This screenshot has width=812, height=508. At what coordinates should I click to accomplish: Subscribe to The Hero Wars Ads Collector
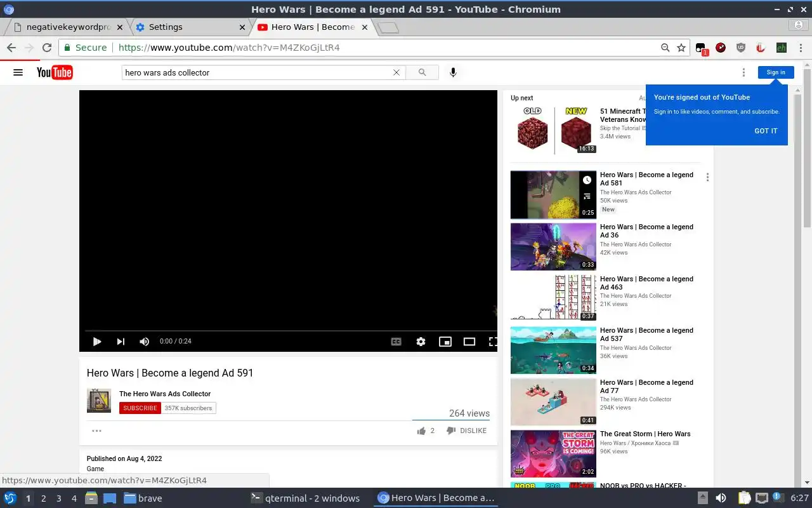coord(140,408)
